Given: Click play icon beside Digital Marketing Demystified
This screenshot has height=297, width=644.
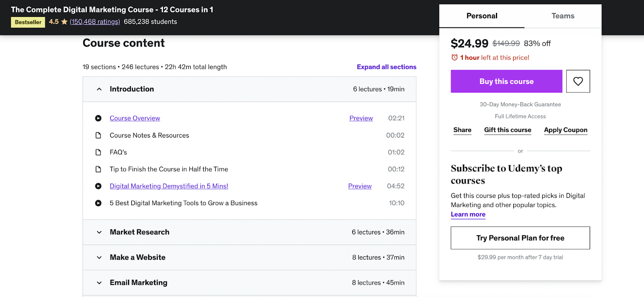Looking at the screenshot, I should coord(98,186).
